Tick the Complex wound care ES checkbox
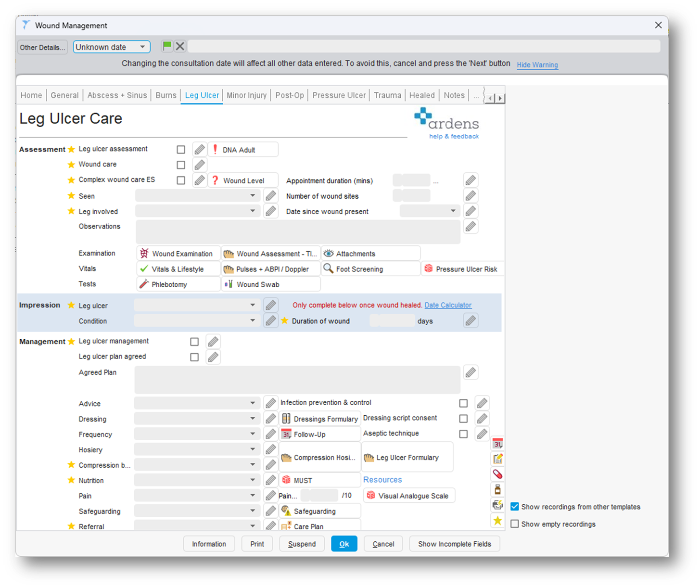This screenshot has height=588, width=700. 181,180
